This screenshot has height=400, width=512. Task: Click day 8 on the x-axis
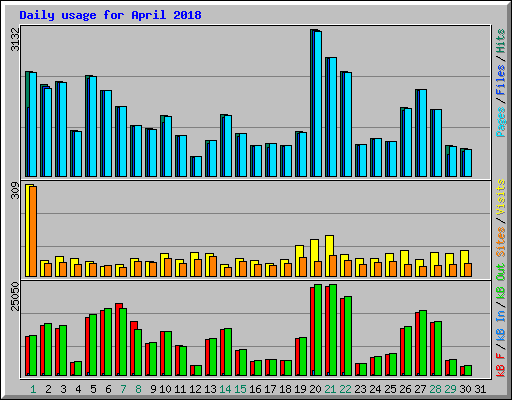[138, 389]
